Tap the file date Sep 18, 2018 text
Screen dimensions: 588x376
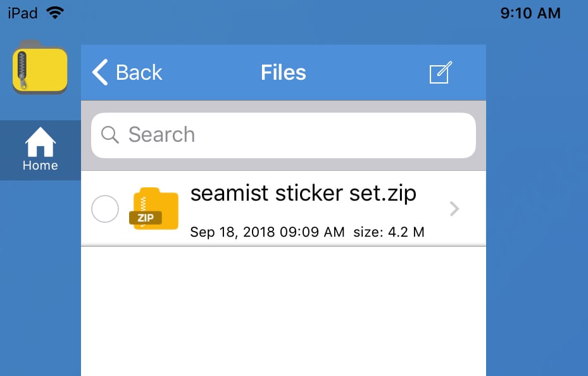tap(267, 232)
